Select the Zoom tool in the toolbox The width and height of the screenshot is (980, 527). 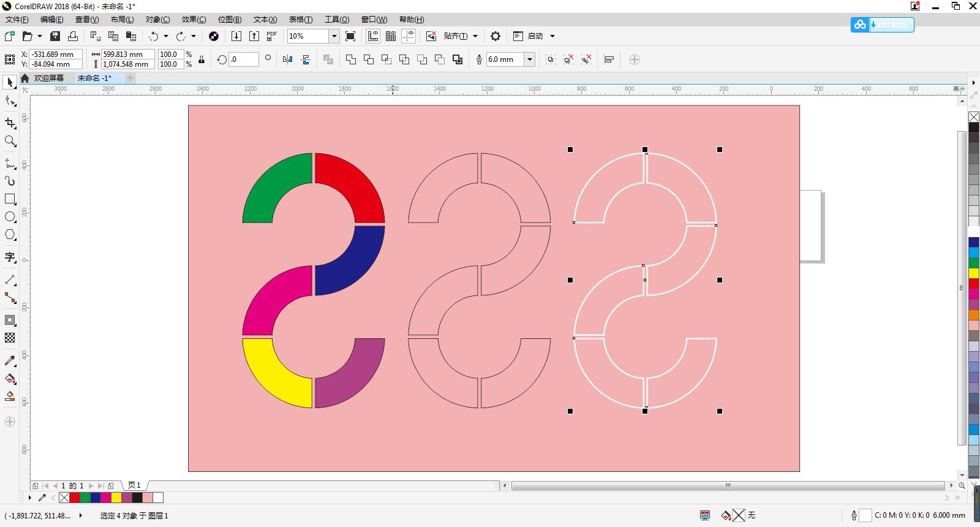pyautogui.click(x=10, y=141)
